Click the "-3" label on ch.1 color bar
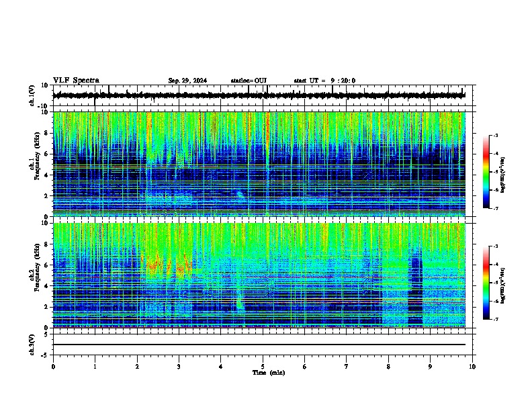532x411 pixels. pos(495,135)
